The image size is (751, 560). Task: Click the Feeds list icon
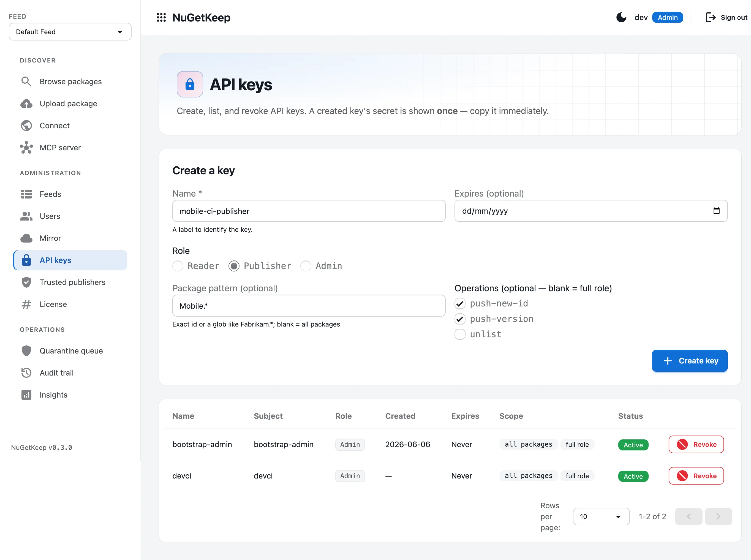[26, 194]
